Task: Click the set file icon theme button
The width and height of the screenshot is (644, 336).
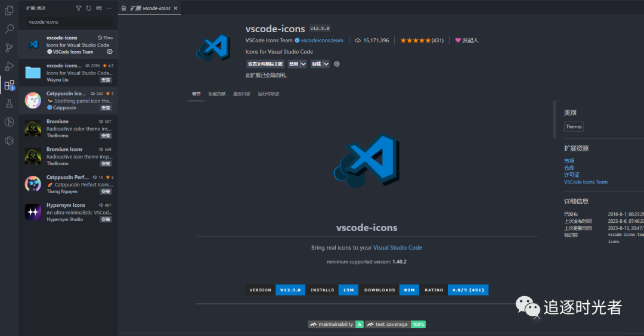Action: pyautogui.click(x=265, y=64)
